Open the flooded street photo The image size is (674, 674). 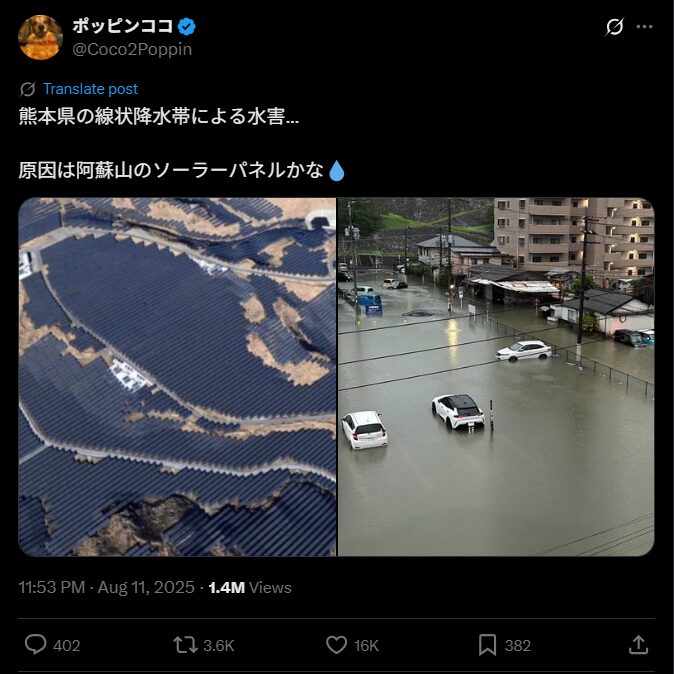tap(496, 377)
